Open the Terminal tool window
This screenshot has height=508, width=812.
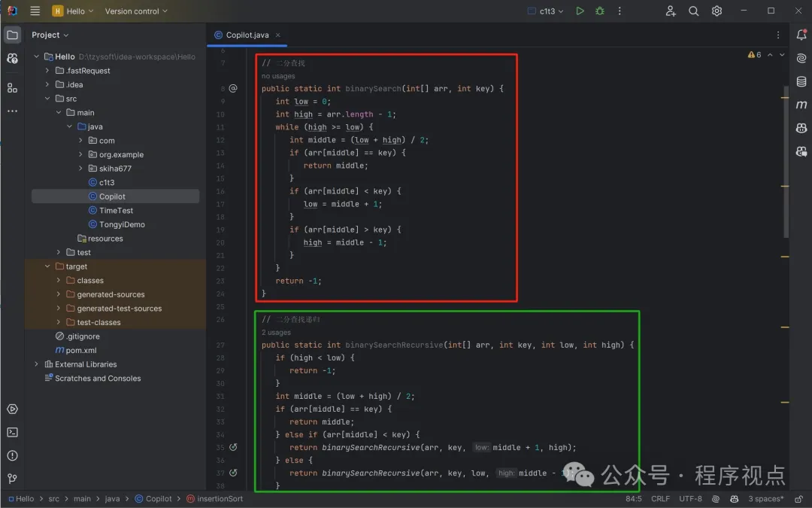pos(13,432)
